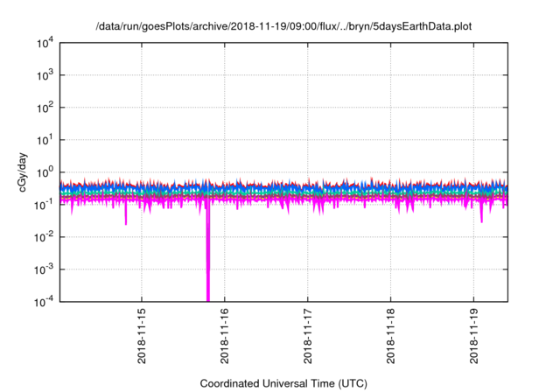Click the 10^4 y-axis tick label
Image resolution: width=560 pixels, height=392 pixels.
click(x=45, y=43)
